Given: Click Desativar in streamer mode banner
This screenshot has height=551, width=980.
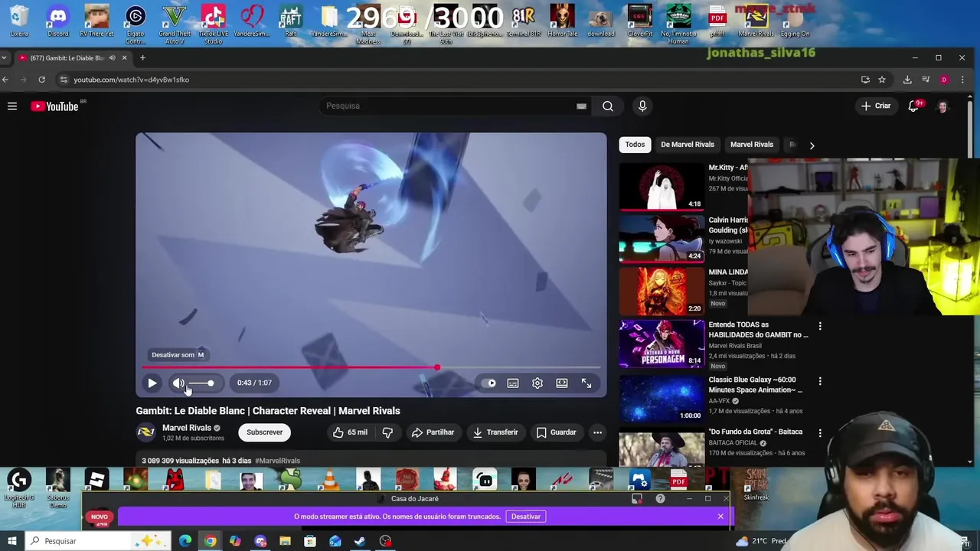Looking at the screenshot, I should coord(526,517).
